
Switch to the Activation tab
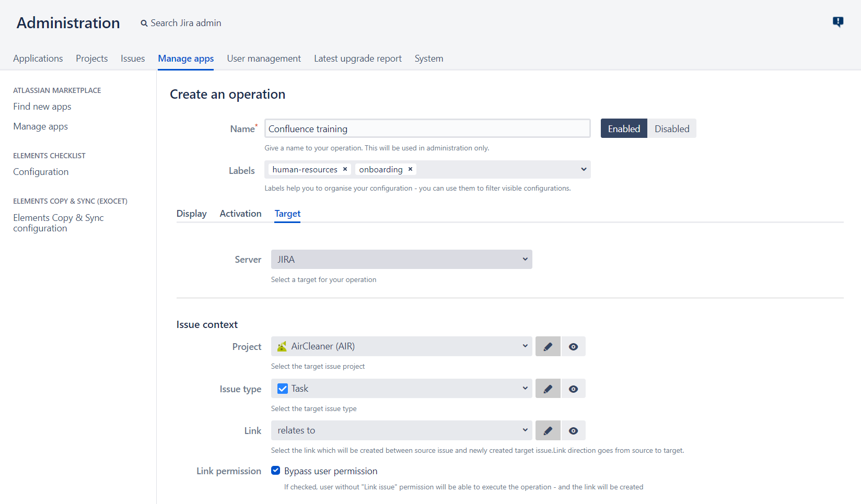click(240, 213)
